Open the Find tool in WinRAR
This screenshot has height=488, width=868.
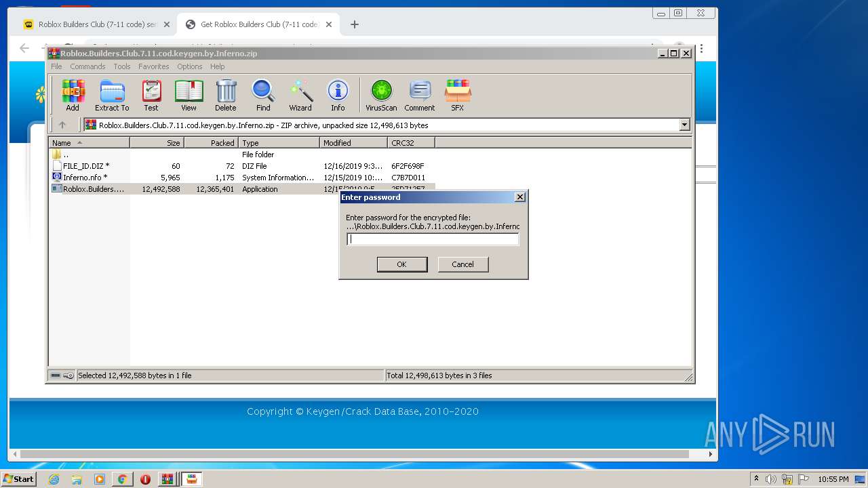[x=263, y=95]
